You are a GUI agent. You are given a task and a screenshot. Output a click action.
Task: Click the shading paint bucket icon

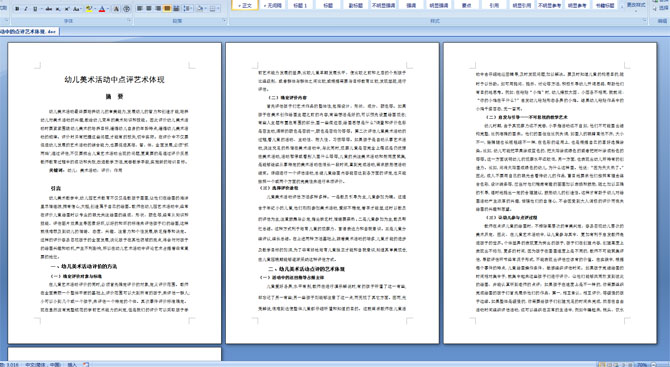point(200,9)
